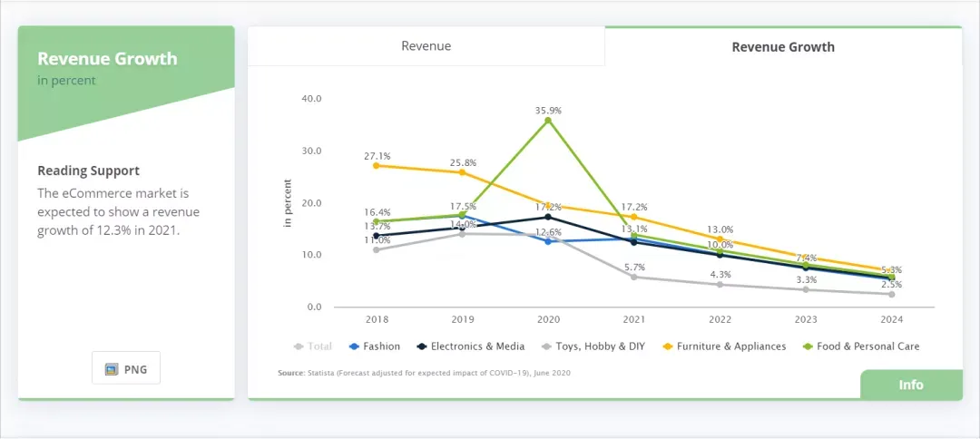Click the 27.1% data point in 2018
Image resolution: width=980 pixels, height=439 pixels.
pos(377,165)
